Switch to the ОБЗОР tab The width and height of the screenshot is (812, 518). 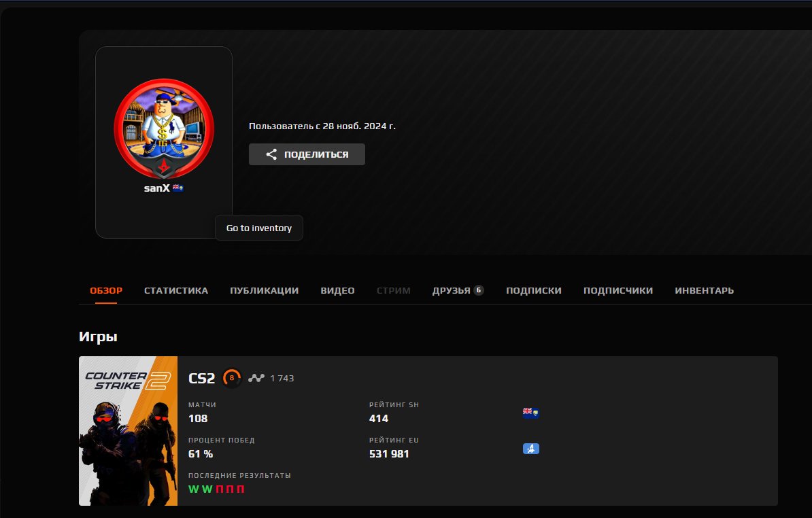click(106, 290)
